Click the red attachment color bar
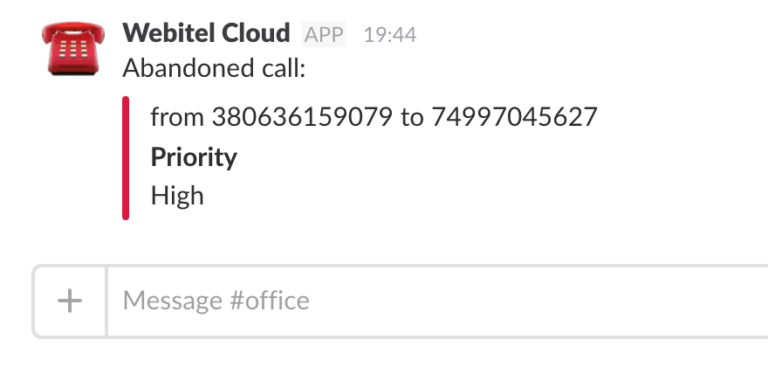768x367 pixels. click(125, 158)
